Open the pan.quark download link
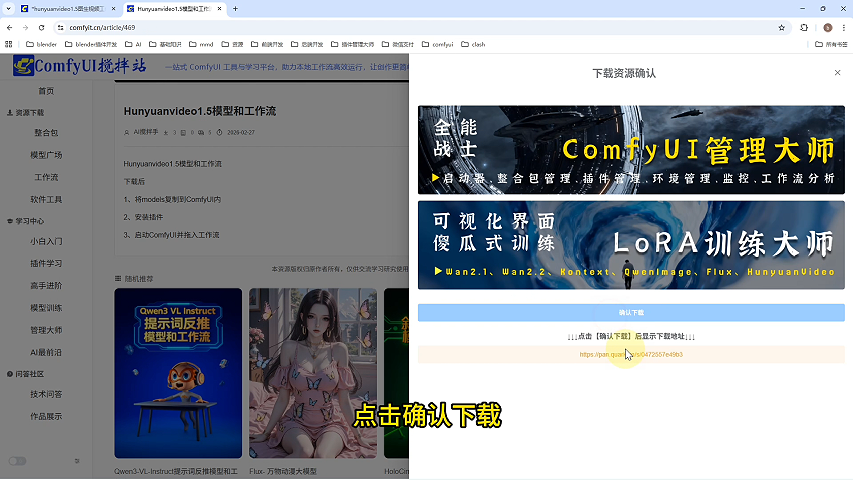 pyautogui.click(x=631, y=355)
